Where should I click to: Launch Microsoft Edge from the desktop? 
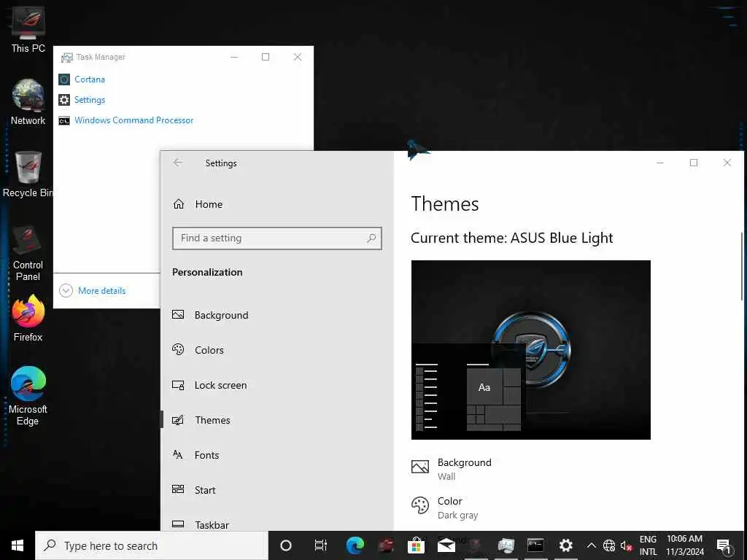(x=28, y=396)
